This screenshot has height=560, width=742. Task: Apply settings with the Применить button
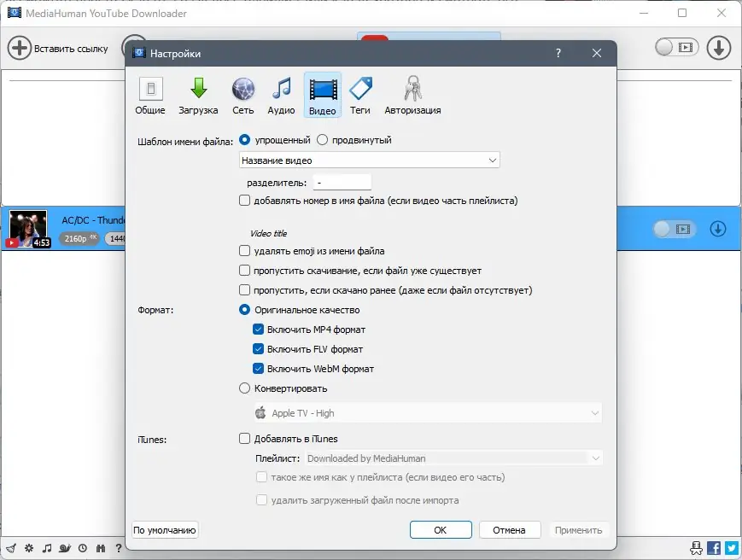(580, 529)
